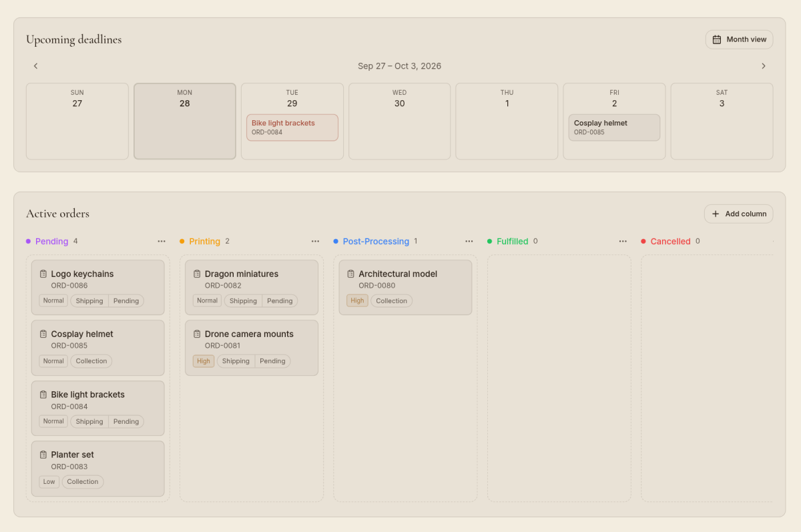
Task: Open Logo keychains order title
Action: 82,274
